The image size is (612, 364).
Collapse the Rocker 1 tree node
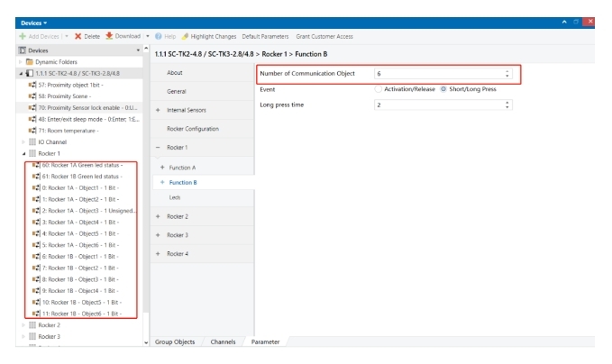point(10,154)
